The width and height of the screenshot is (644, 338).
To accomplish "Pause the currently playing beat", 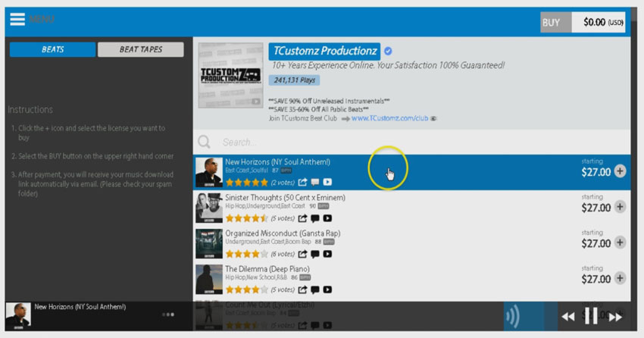I will click(x=591, y=316).
